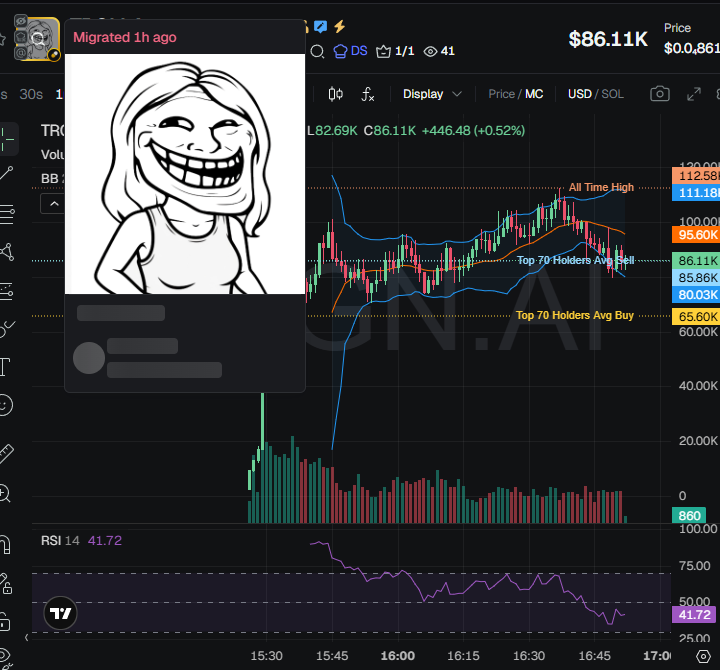Click the 65.60K yellow price tag
This screenshot has height=670, width=720.
click(696, 317)
